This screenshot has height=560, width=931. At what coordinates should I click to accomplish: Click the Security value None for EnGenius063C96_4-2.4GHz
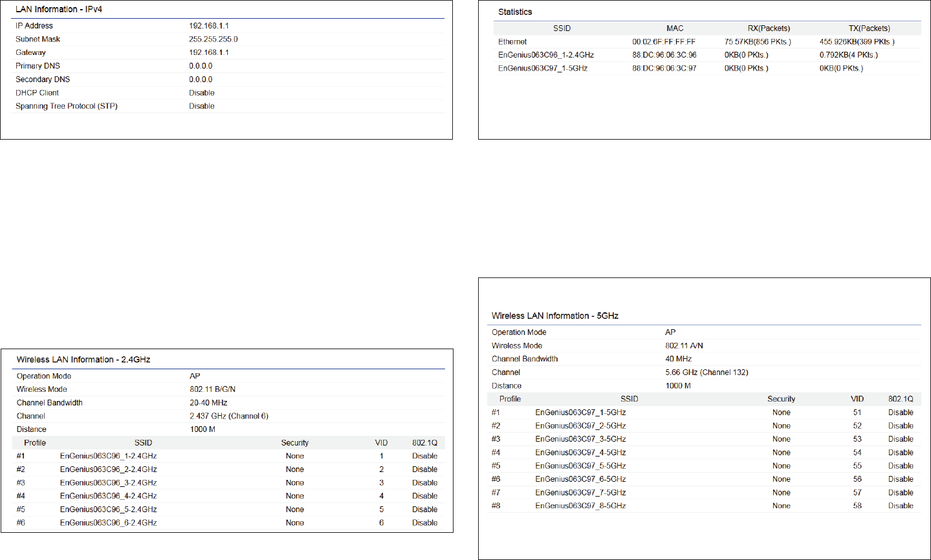click(295, 496)
